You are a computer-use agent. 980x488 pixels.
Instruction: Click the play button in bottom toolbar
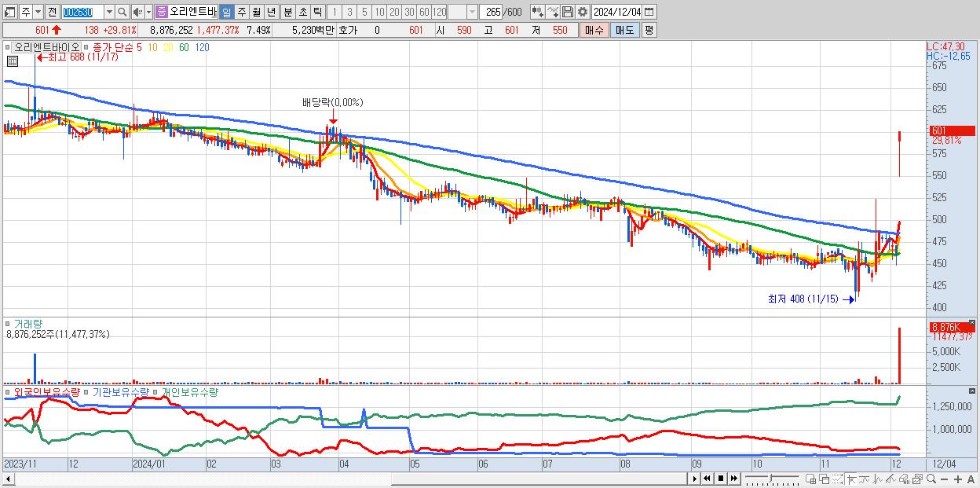[695, 479]
